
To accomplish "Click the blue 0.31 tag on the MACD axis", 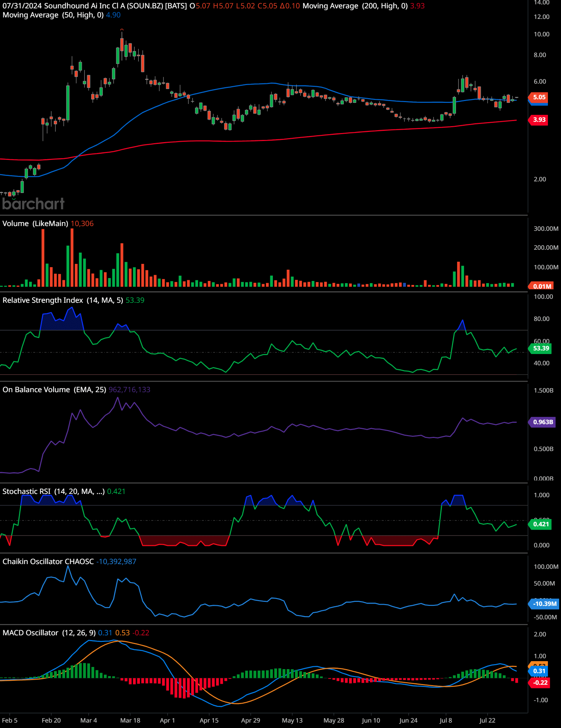I will tap(539, 671).
